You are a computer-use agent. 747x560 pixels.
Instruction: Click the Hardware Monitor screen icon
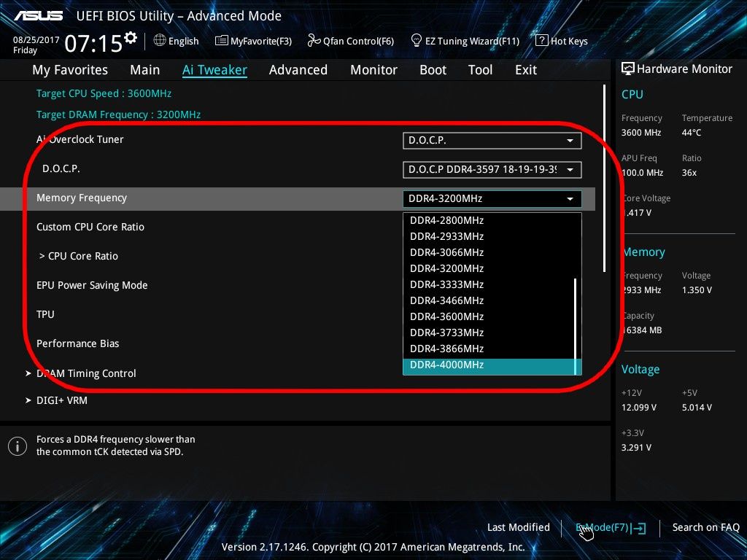coord(628,69)
